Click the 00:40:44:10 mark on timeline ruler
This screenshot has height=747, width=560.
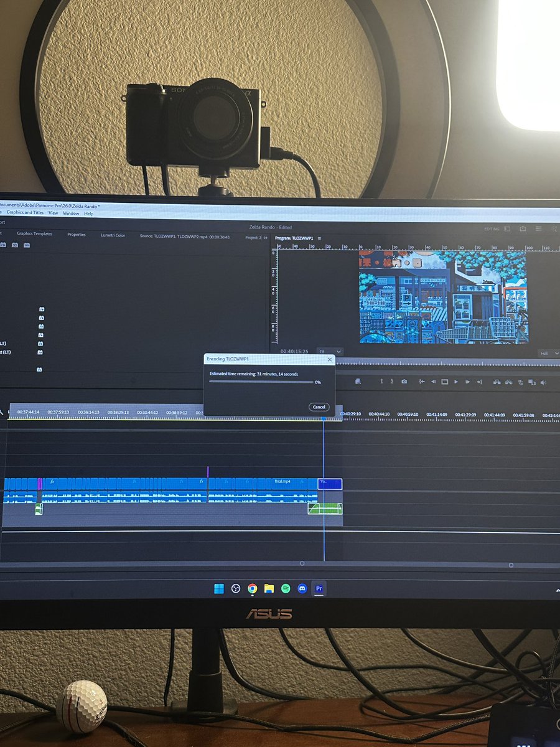379,414
